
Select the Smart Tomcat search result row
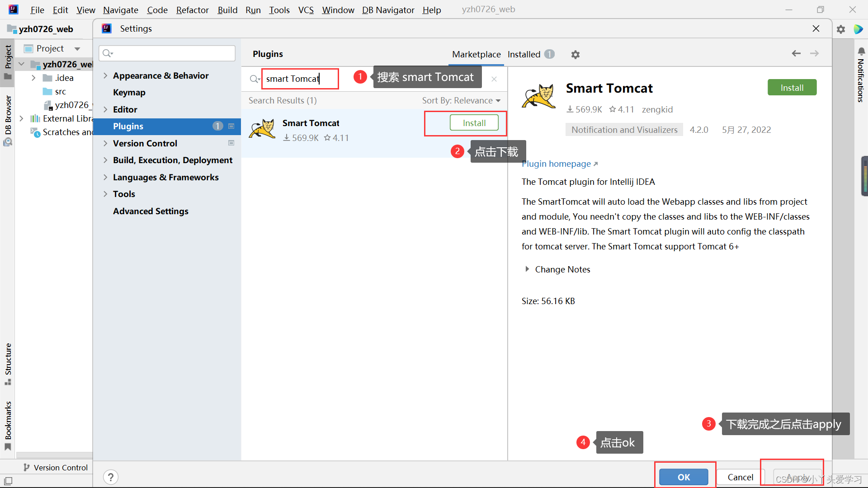[x=374, y=133]
